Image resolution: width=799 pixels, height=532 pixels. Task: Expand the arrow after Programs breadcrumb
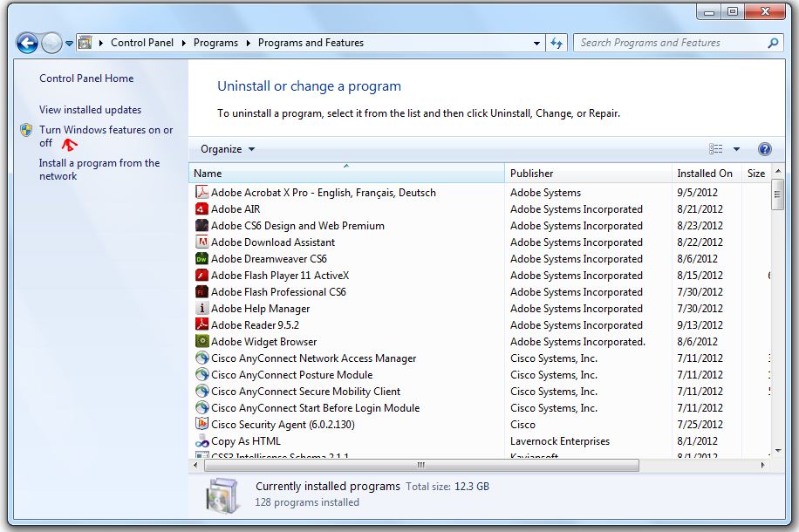point(248,44)
